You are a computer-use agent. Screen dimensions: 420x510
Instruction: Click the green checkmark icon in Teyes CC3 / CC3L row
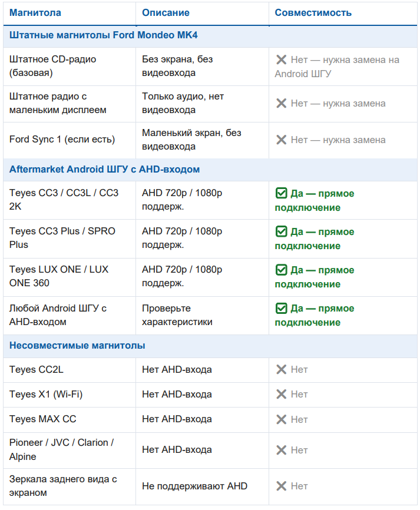[282, 193]
